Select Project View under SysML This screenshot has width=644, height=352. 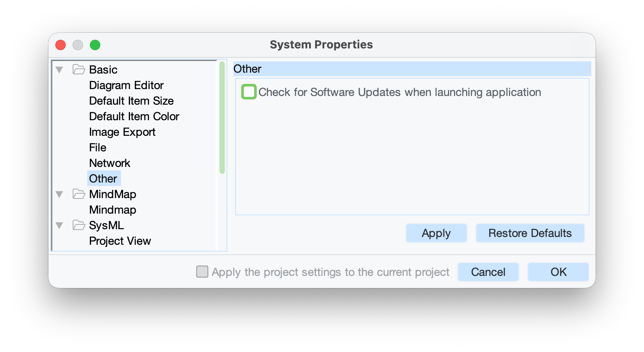pyautogui.click(x=120, y=241)
